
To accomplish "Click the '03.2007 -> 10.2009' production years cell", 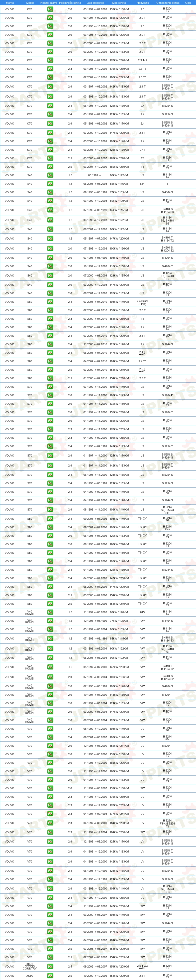I will [x=95, y=167].
